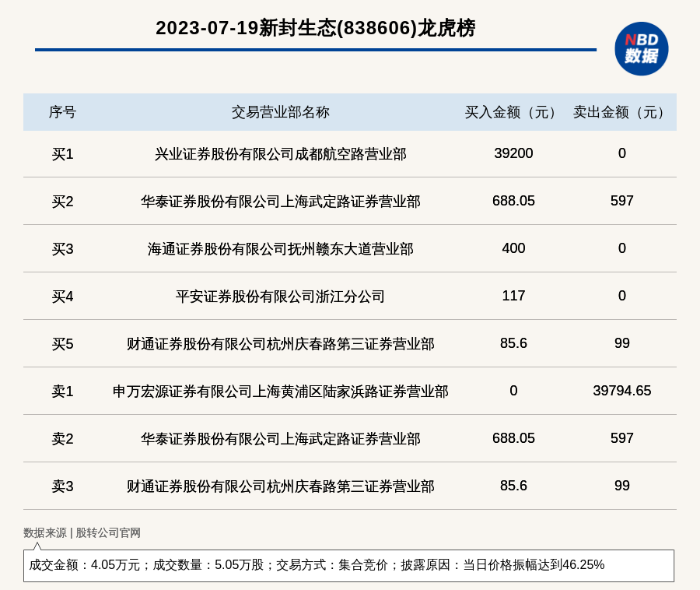Click the 买1 row label

(62, 154)
